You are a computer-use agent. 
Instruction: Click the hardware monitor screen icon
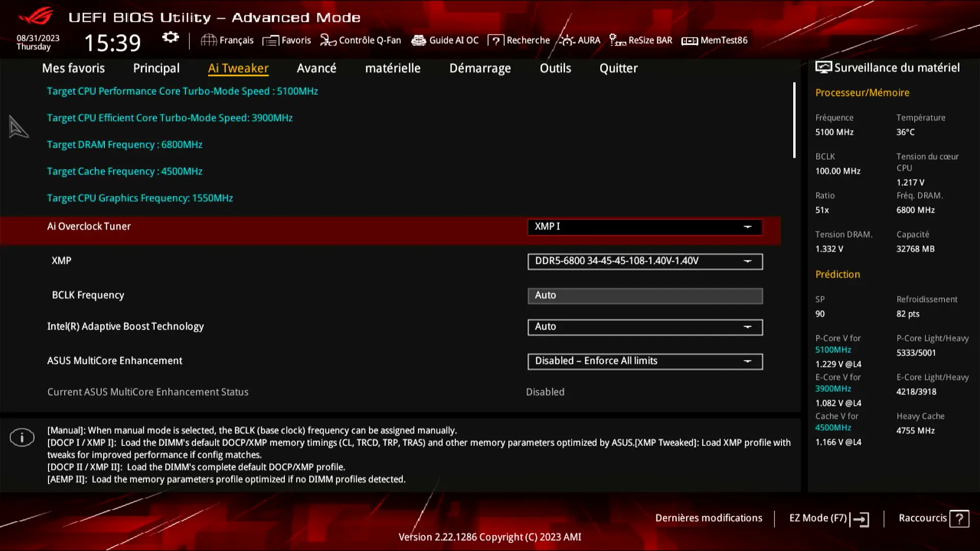[x=823, y=67]
